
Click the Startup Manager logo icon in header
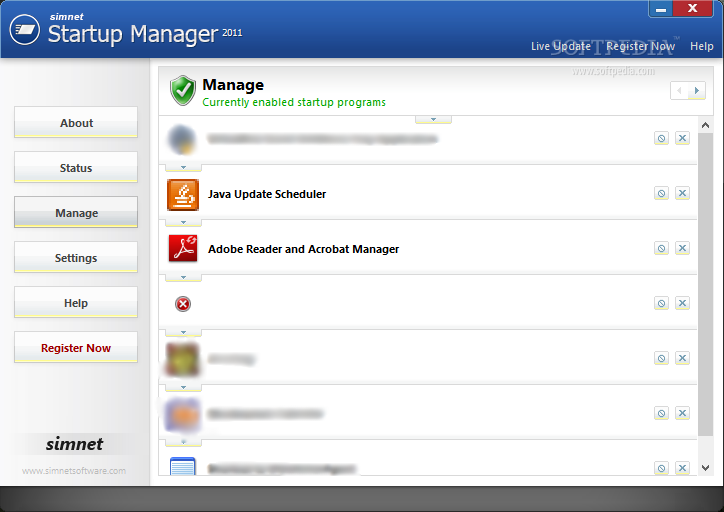(x=24, y=30)
